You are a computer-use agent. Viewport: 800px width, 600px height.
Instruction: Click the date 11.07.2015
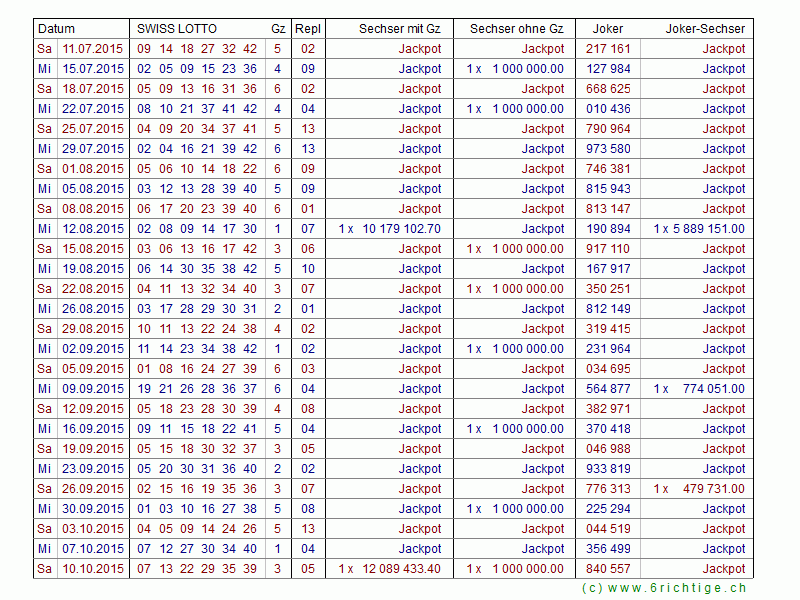click(x=93, y=49)
